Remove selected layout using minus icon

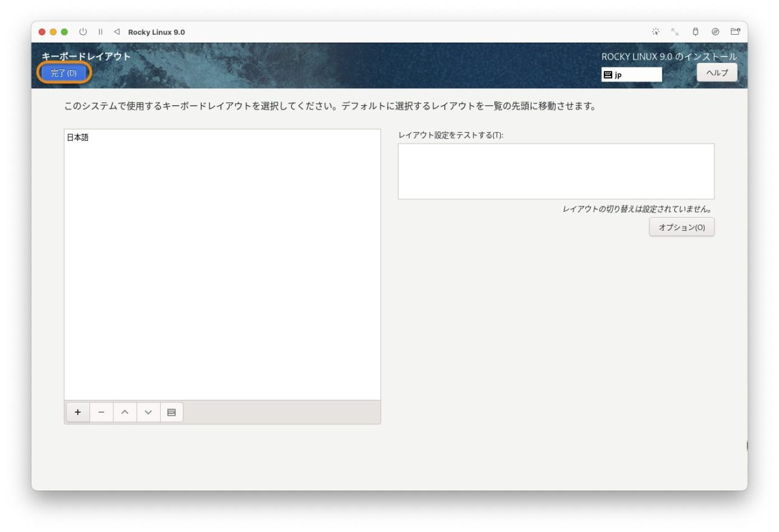(101, 412)
